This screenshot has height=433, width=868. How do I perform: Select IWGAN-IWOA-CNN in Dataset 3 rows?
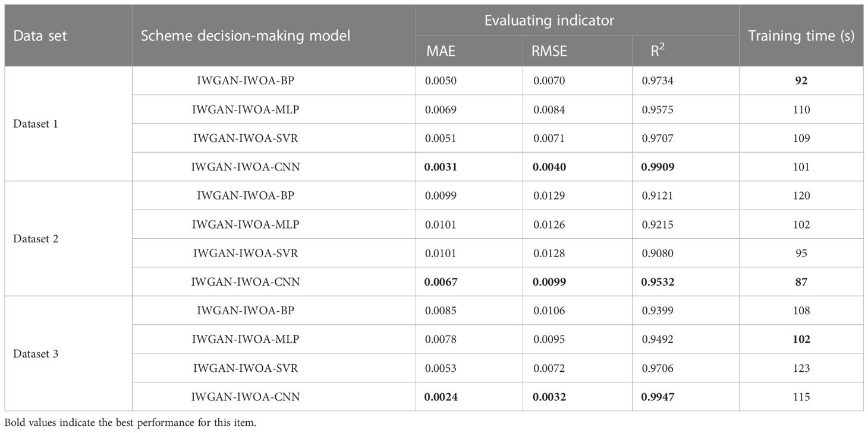[x=246, y=396]
